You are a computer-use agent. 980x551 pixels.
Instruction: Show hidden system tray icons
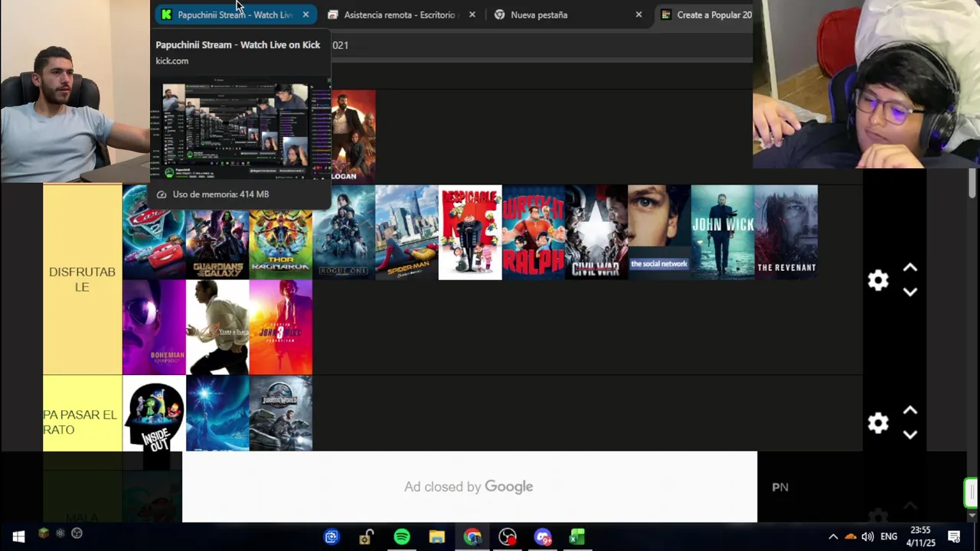pyautogui.click(x=833, y=536)
